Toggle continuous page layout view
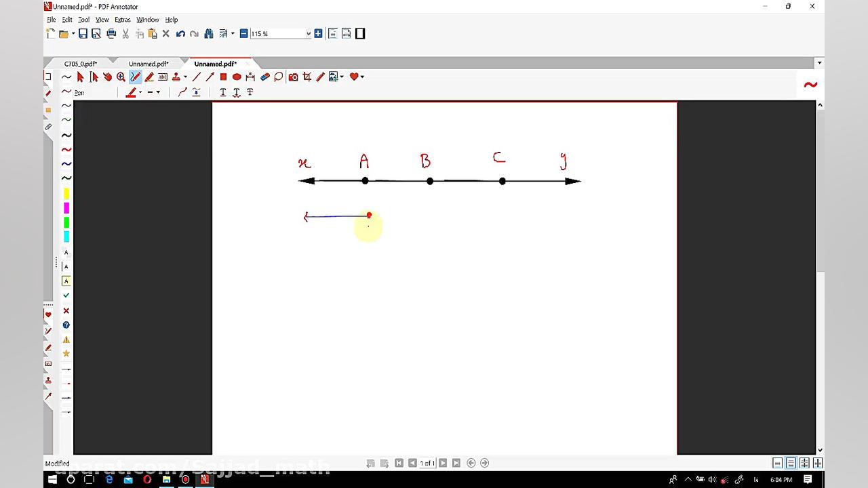This screenshot has height=488, width=868. pos(791,463)
